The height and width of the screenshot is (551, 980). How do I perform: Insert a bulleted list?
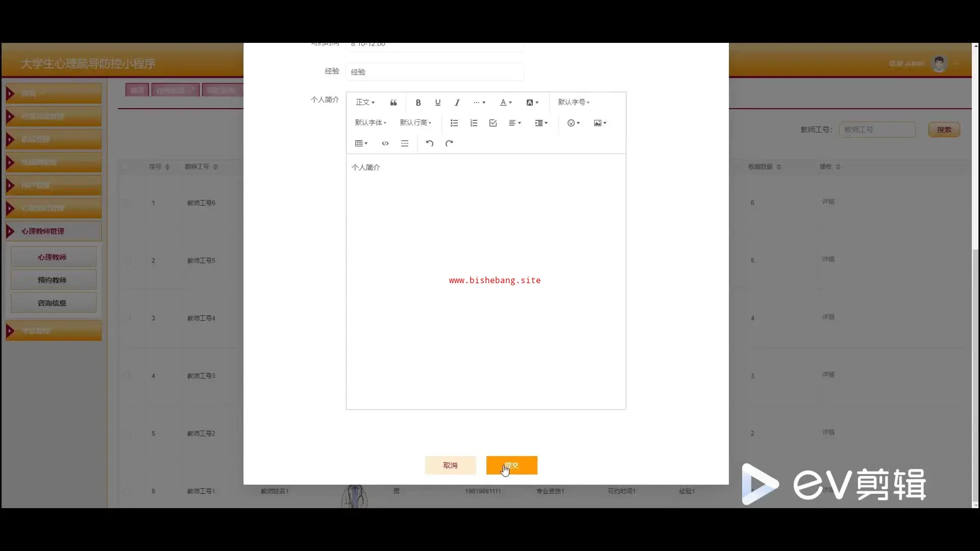click(x=454, y=123)
